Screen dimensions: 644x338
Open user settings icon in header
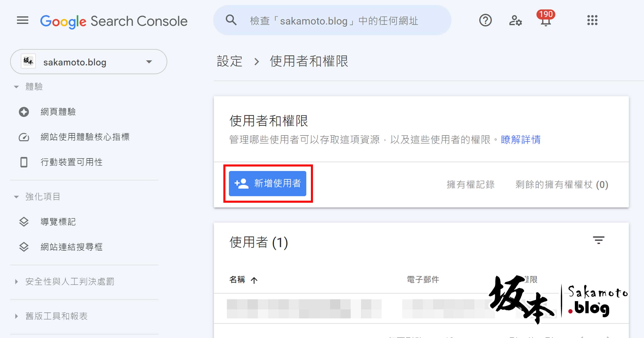pyautogui.click(x=515, y=20)
